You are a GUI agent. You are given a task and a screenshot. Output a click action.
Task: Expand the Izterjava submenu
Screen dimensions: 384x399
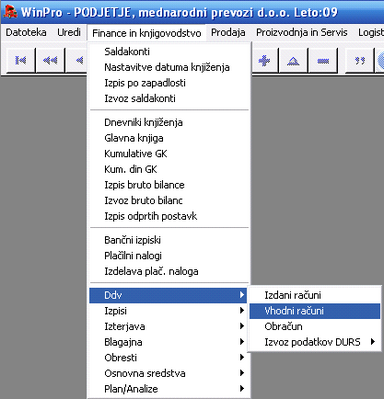(x=169, y=326)
